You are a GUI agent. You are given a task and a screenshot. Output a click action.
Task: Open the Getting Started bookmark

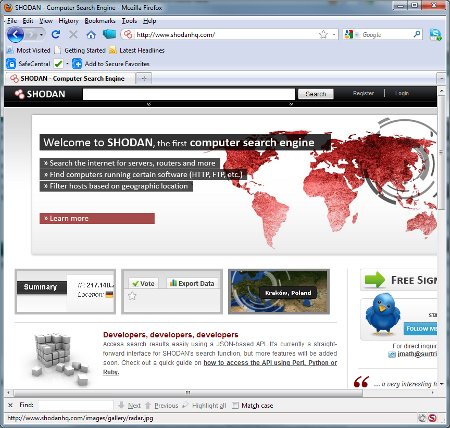click(x=80, y=50)
